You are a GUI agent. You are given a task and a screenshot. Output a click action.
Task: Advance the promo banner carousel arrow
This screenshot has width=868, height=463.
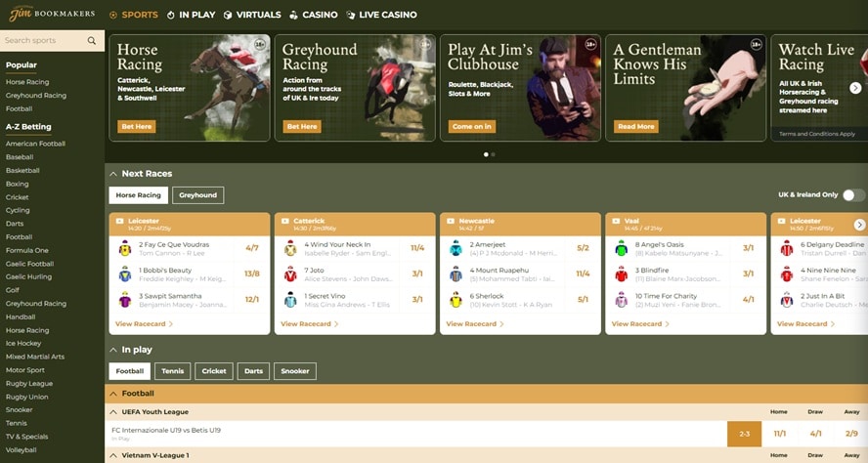tap(855, 88)
